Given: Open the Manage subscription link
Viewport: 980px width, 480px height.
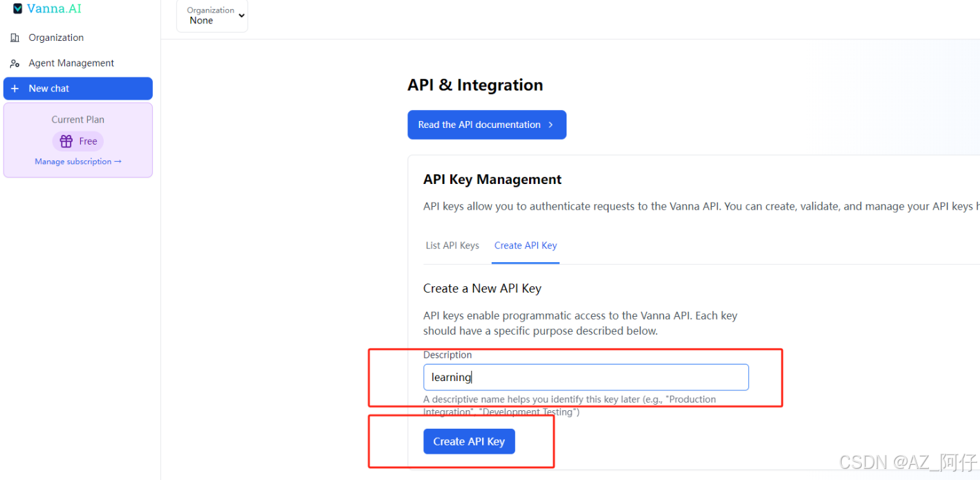Looking at the screenshot, I should point(78,162).
